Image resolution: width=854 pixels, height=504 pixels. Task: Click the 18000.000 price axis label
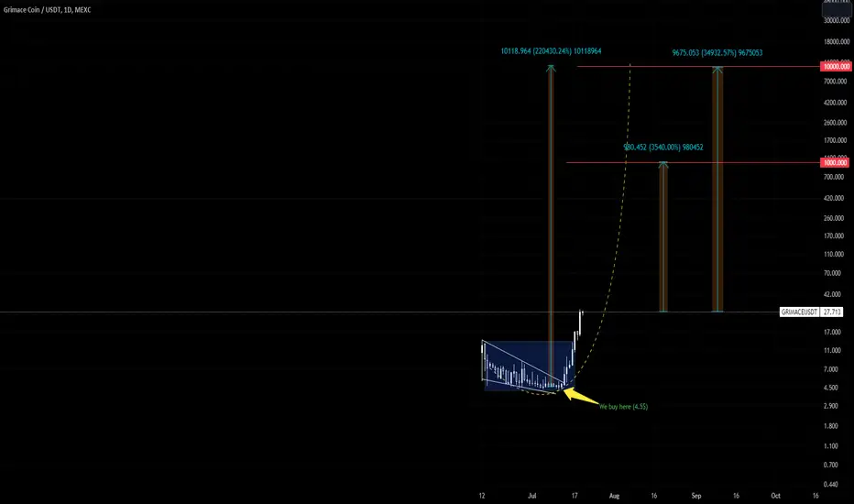[837, 41]
